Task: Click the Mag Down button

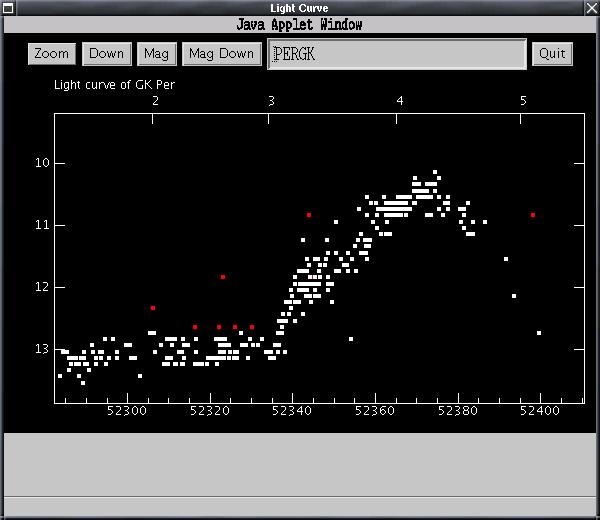Action: [x=222, y=54]
